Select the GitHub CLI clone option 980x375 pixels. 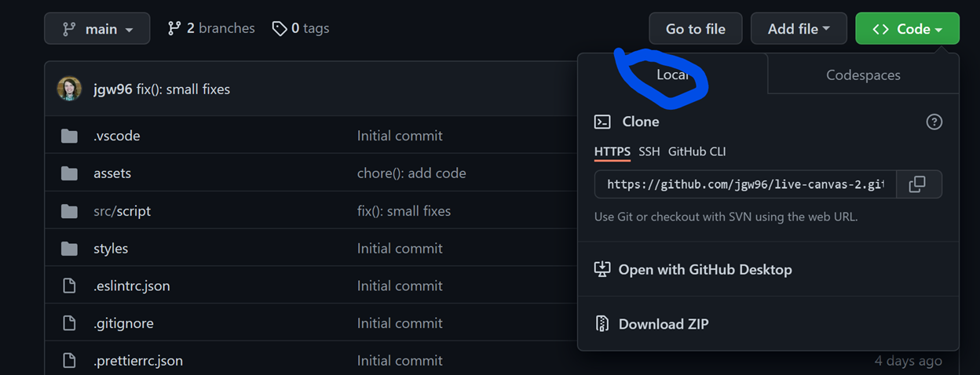click(x=697, y=151)
